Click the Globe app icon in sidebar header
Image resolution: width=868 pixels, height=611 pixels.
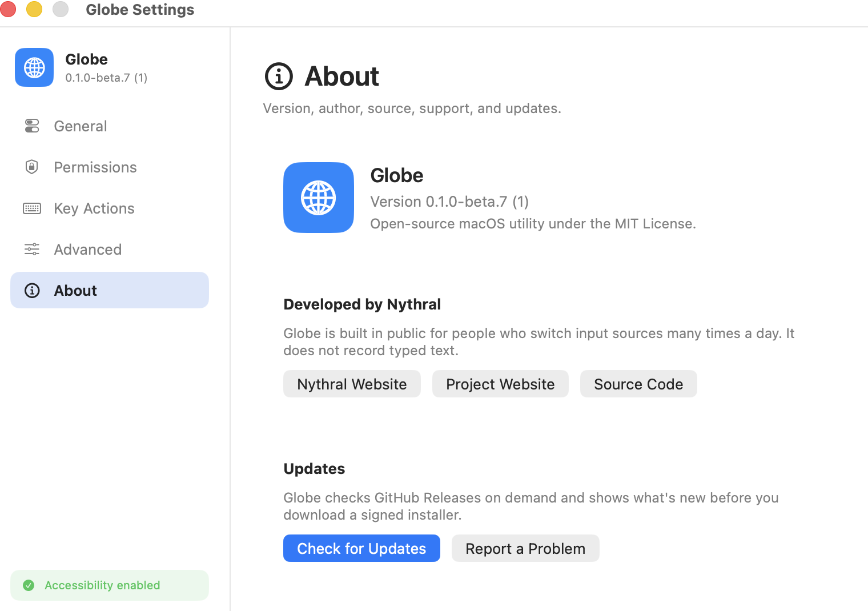coord(34,67)
